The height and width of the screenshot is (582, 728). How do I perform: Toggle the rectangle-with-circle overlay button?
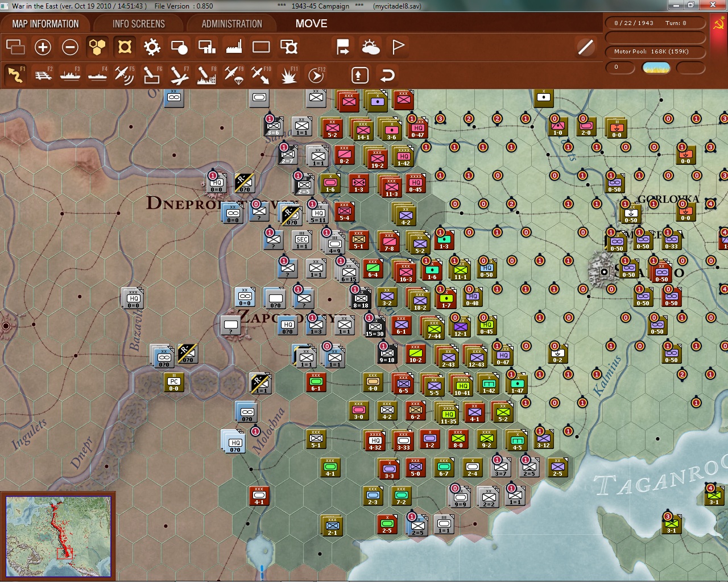click(x=179, y=47)
